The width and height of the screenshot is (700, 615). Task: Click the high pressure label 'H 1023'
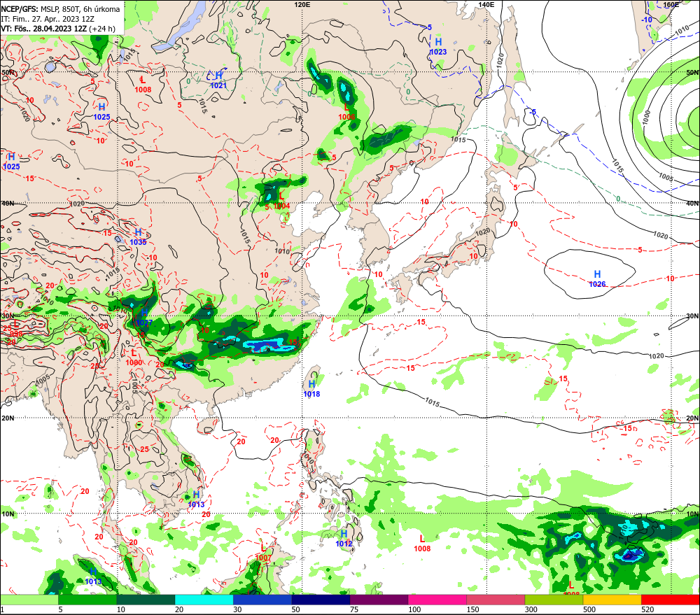coord(438,46)
